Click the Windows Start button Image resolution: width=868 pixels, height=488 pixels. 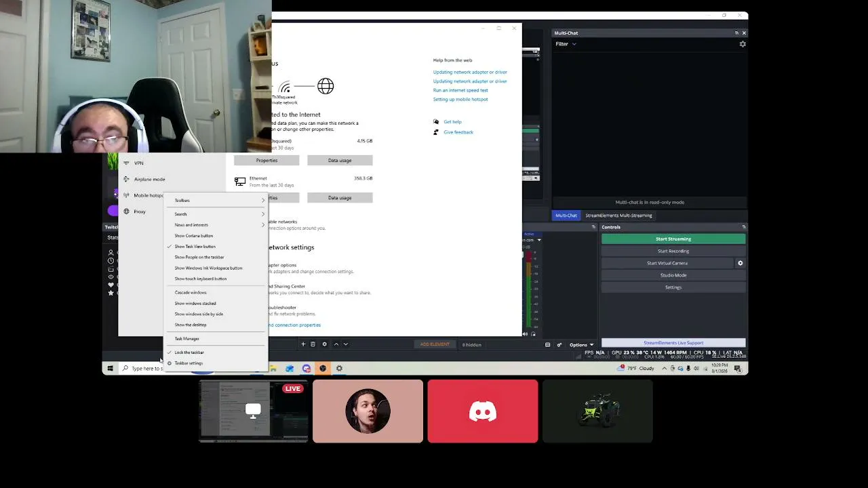(110, 369)
